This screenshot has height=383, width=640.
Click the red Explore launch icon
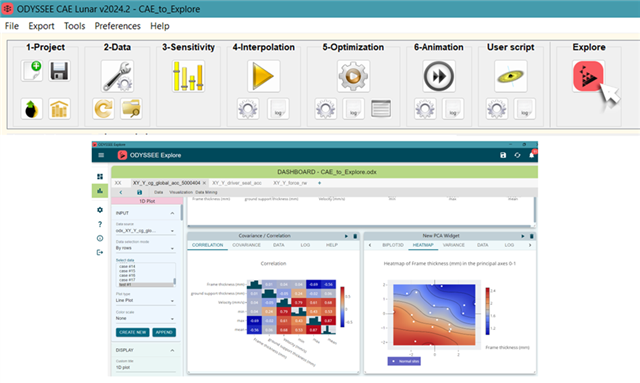pos(588,76)
